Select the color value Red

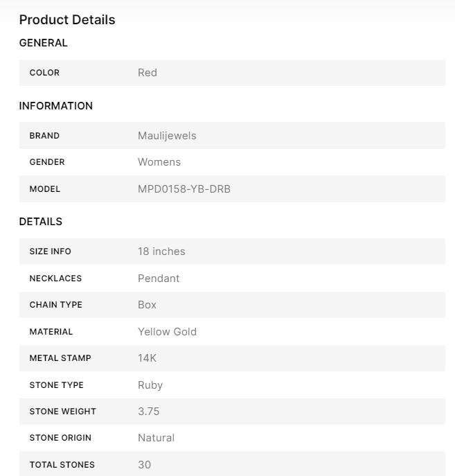coord(148,73)
